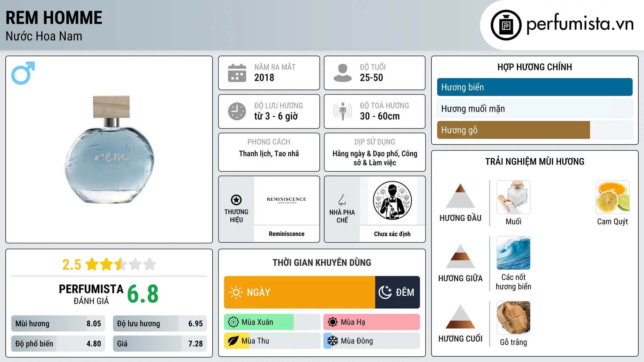This screenshot has height=362, width=644.
Task: Click the Mùa Hạ season bar
Action: 372,322
